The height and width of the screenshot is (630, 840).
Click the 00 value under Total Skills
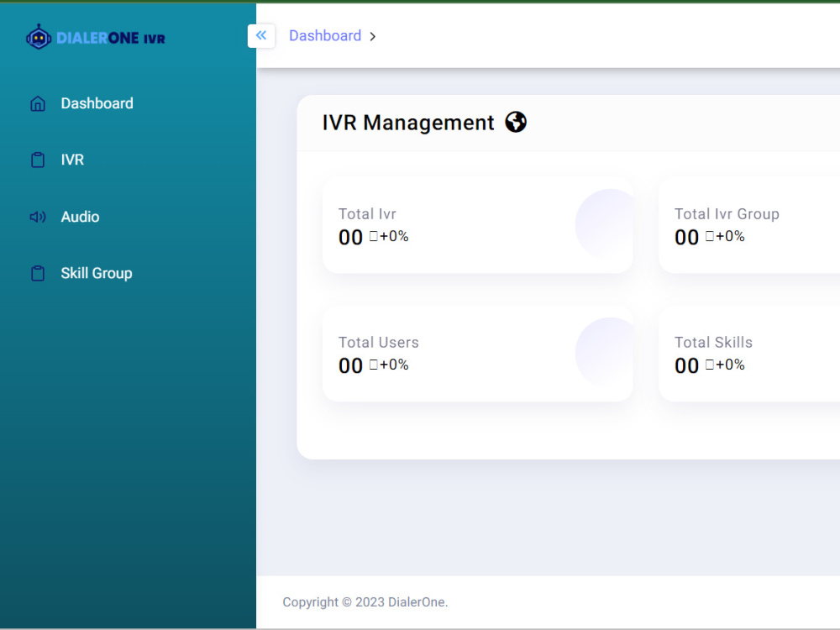point(687,366)
